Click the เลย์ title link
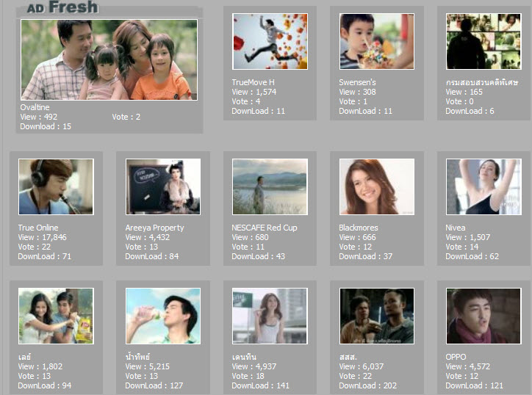The width and height of the screenshot is (532, 395). tap(24, 357)
